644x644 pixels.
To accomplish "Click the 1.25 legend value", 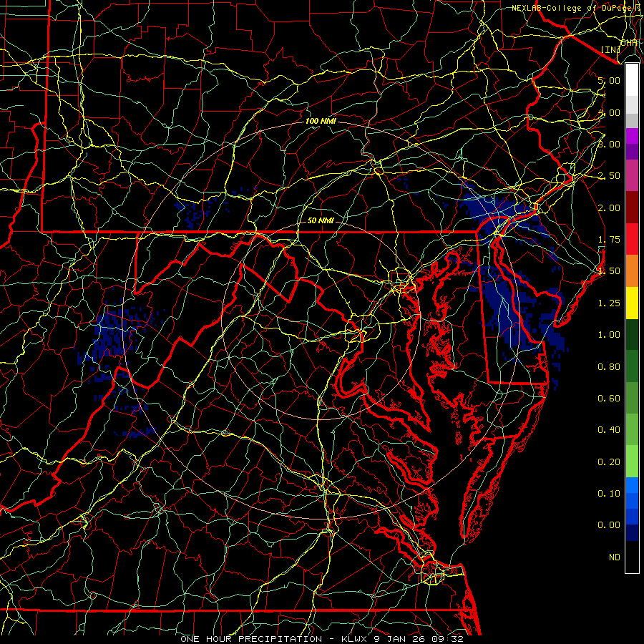I will (609, 303).
